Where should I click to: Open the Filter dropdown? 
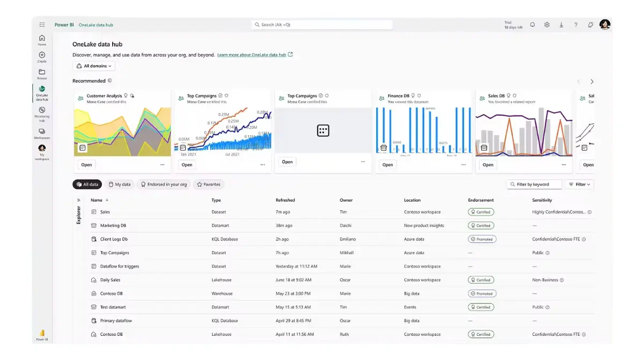pos(580,184)
